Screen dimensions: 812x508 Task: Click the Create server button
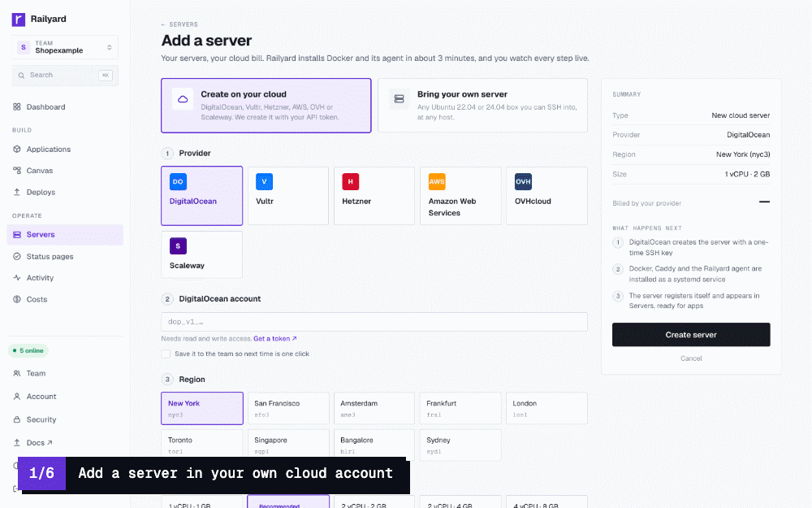[691, 335]
